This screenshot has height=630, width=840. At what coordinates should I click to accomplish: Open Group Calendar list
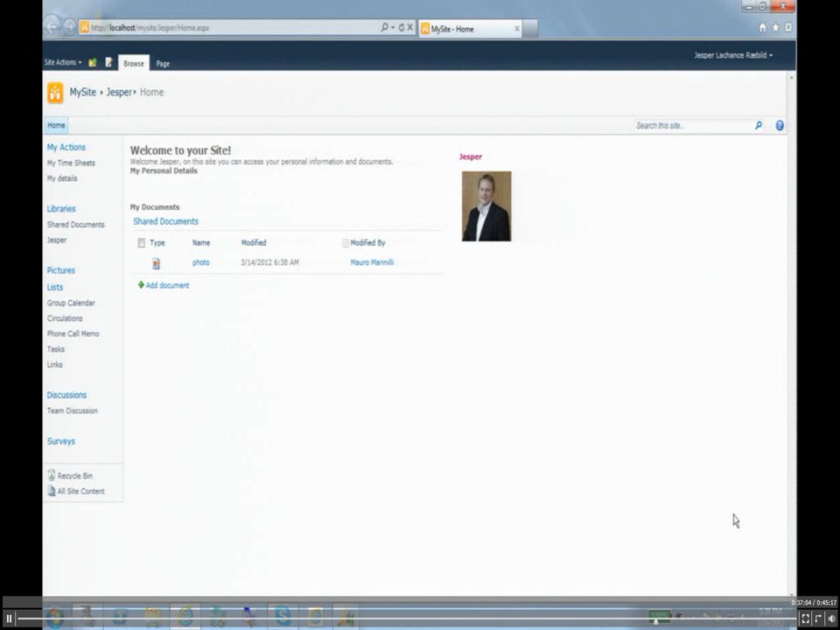(x=71, y=303)
